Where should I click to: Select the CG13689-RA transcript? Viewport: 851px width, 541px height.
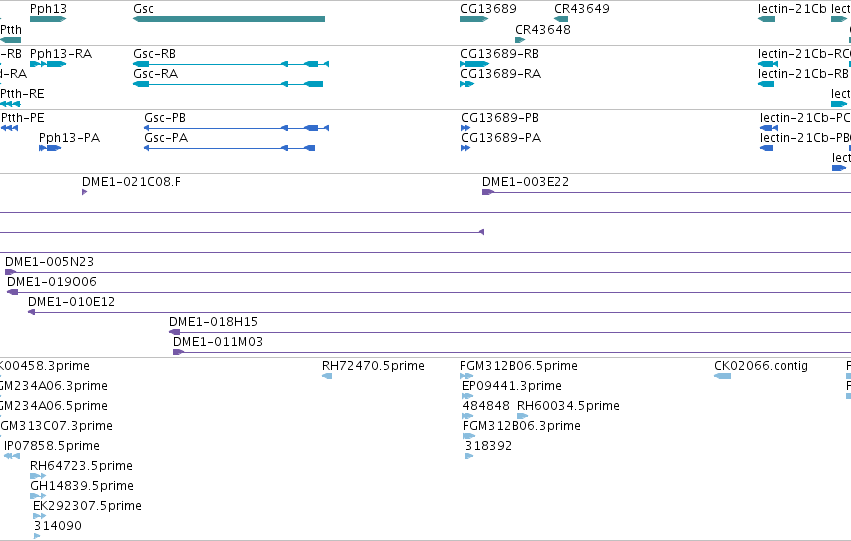pyautogui.click(x=467, y=84)
